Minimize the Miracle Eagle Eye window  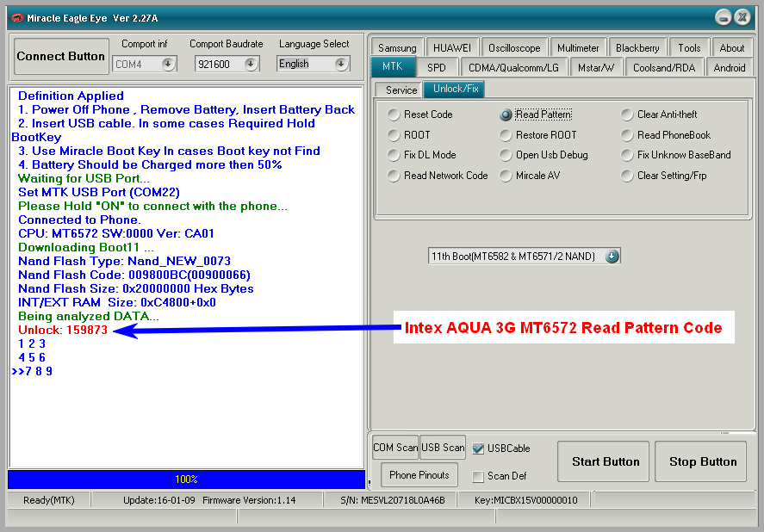[x=723, y=17]
